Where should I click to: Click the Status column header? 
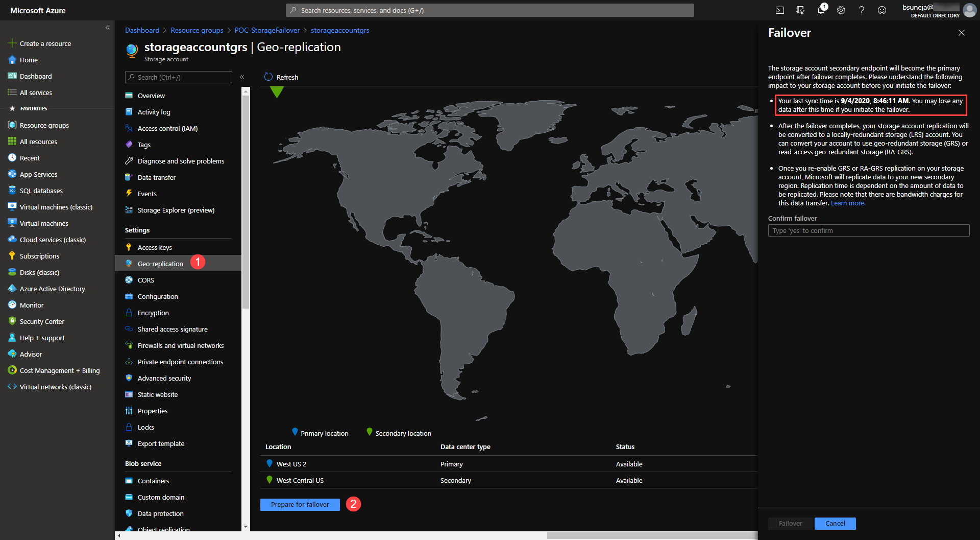tap(625, 447)
